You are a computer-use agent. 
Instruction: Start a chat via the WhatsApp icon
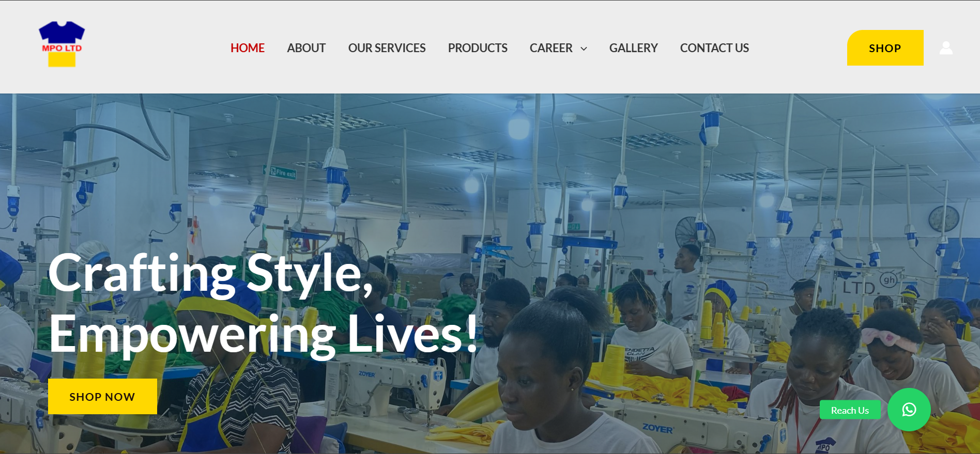pyautogui.click(x=909, y=410)
